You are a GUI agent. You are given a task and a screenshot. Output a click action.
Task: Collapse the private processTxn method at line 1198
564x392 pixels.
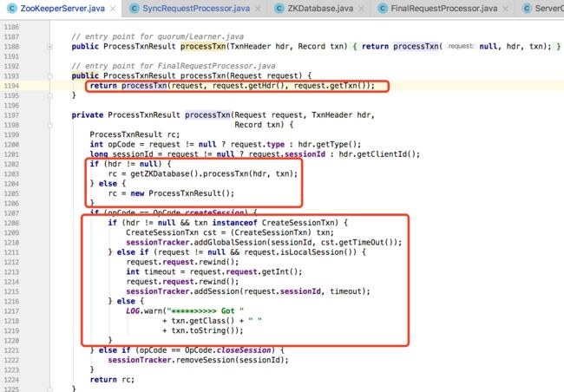[x=50, y=125]
